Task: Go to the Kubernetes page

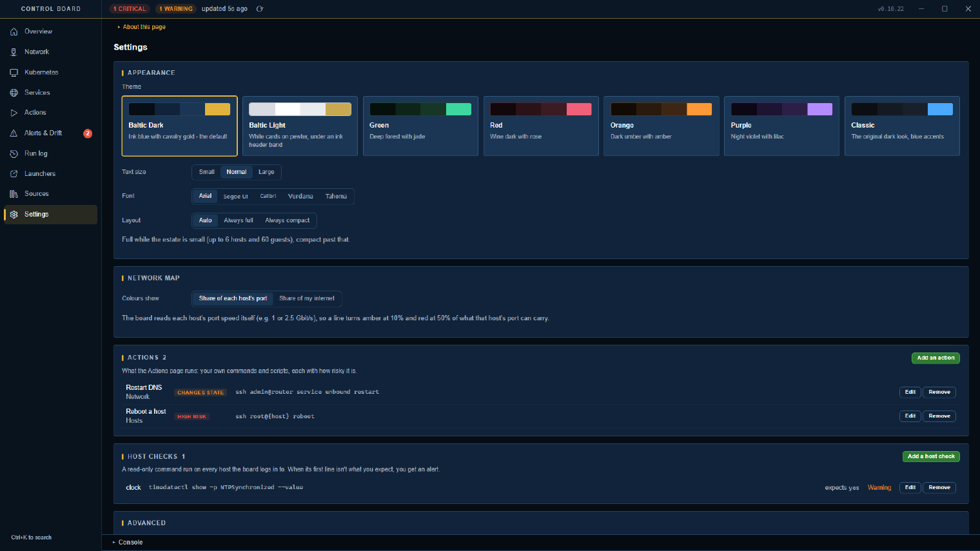Action: [x=51, y=73]
